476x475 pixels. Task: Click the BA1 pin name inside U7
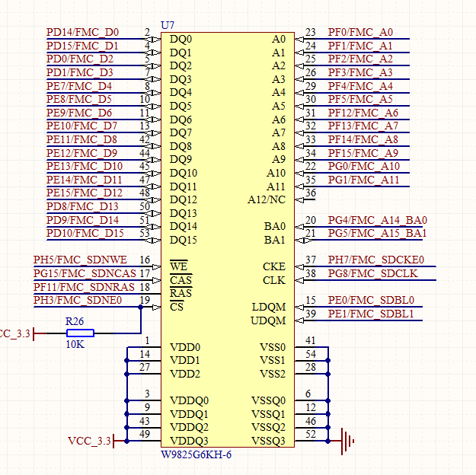point(274,240)
